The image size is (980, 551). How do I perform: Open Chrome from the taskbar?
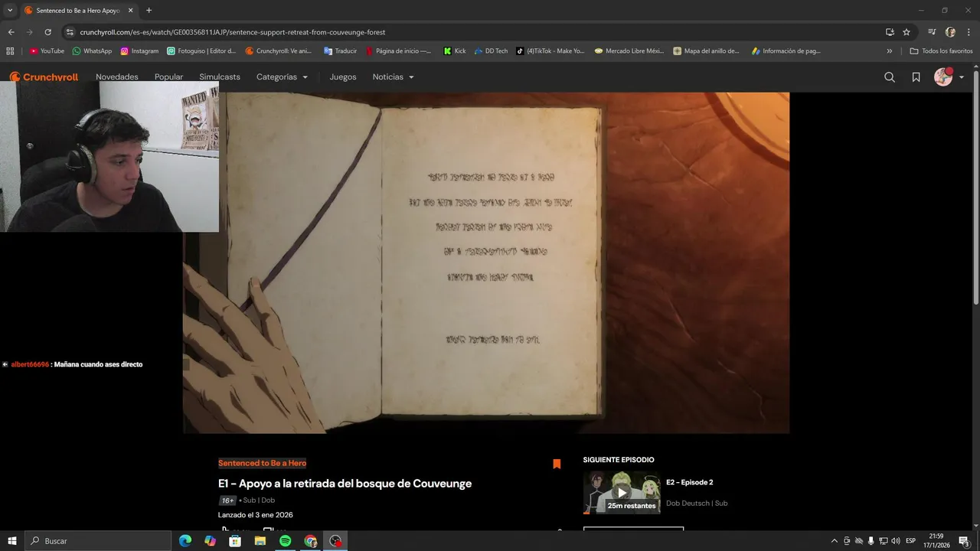click(x=310, y=541)
